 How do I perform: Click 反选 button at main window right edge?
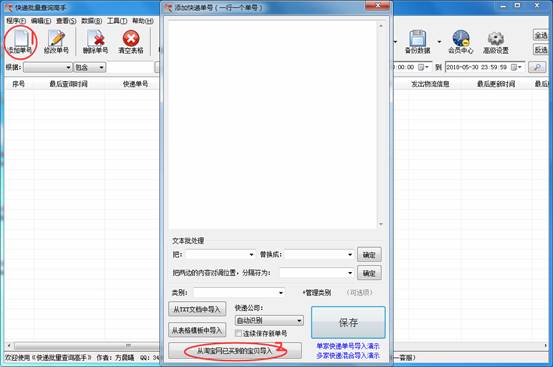[x=541, y=50]
